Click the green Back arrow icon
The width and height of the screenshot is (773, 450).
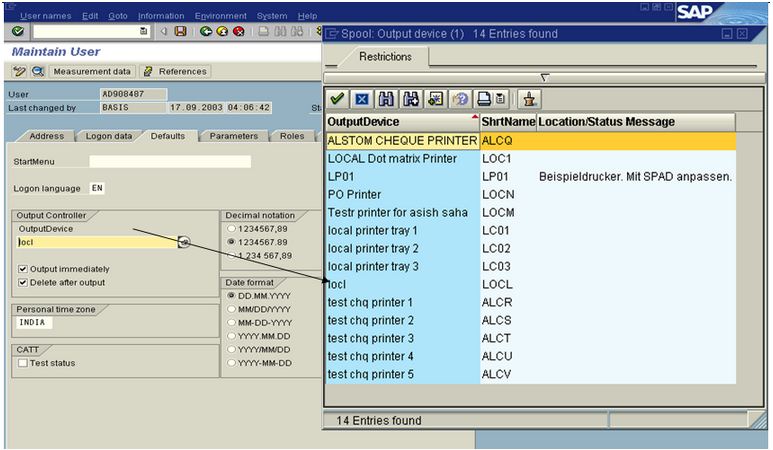click(x=206, y=32)
